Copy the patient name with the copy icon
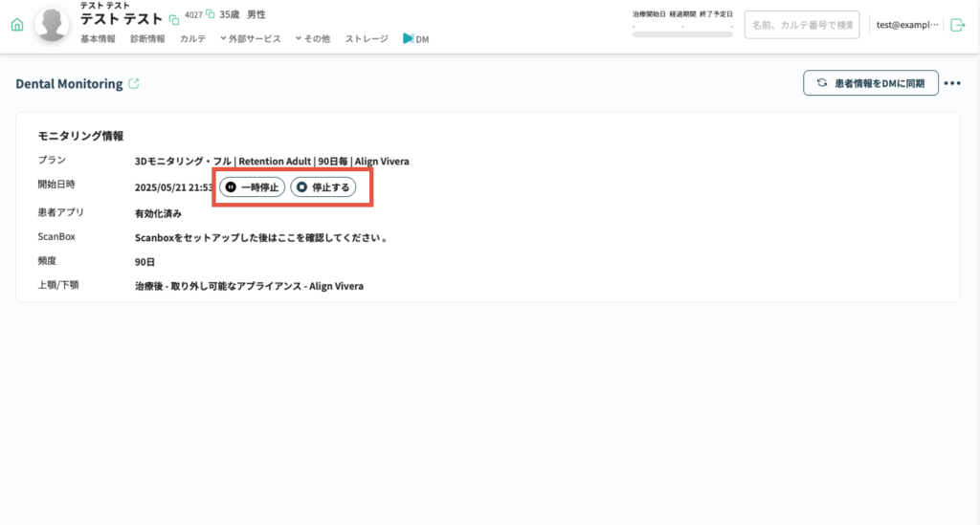 click(173, 19)
